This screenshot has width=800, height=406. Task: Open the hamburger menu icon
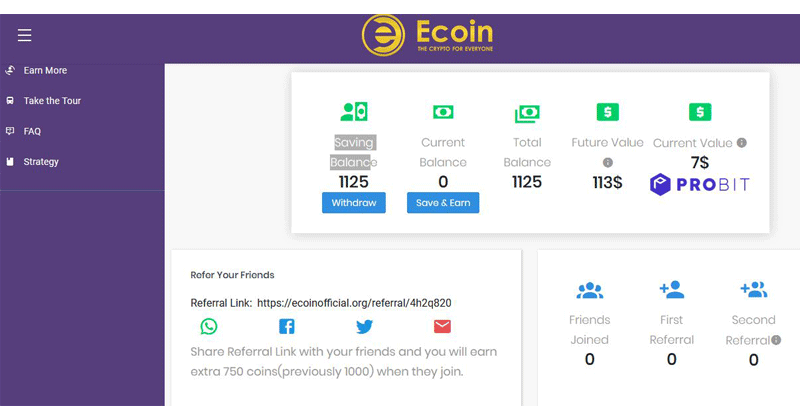point(24,35)
